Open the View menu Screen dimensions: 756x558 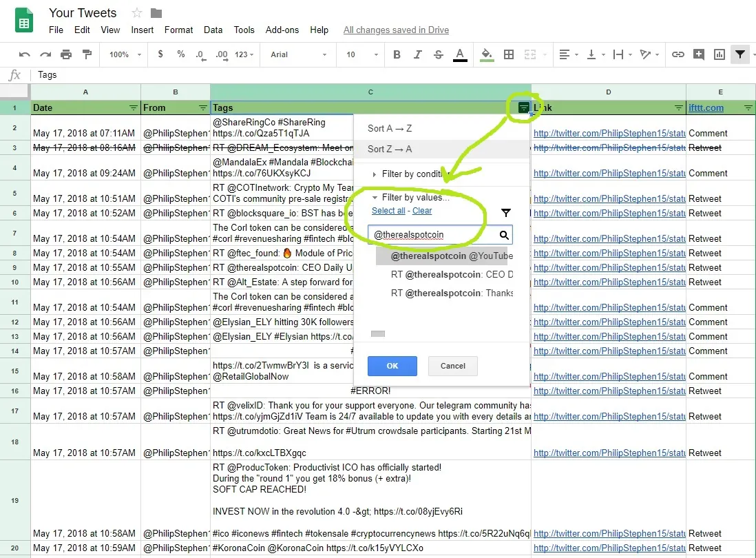pos(110,30)
